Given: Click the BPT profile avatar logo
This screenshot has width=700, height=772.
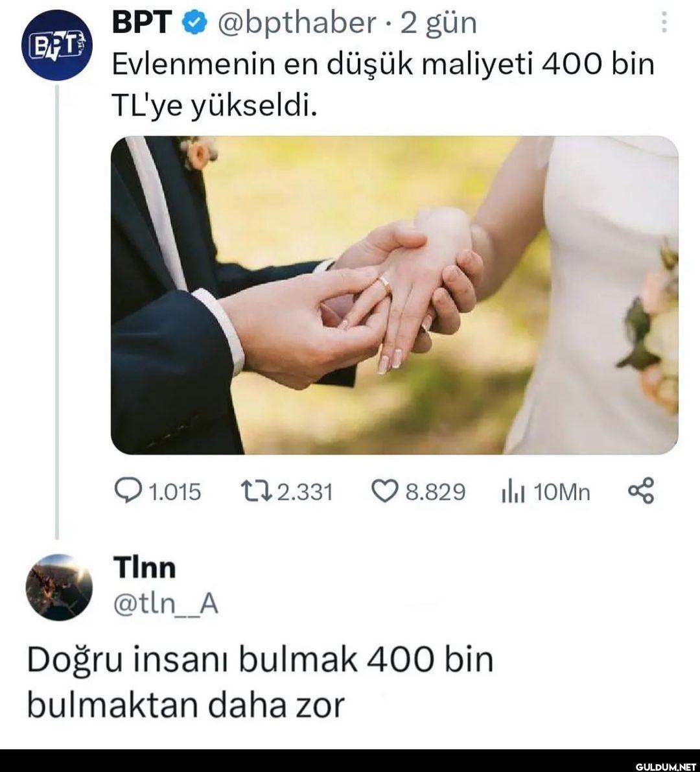Looking at the screenshot, I should (x=57, y=45).
